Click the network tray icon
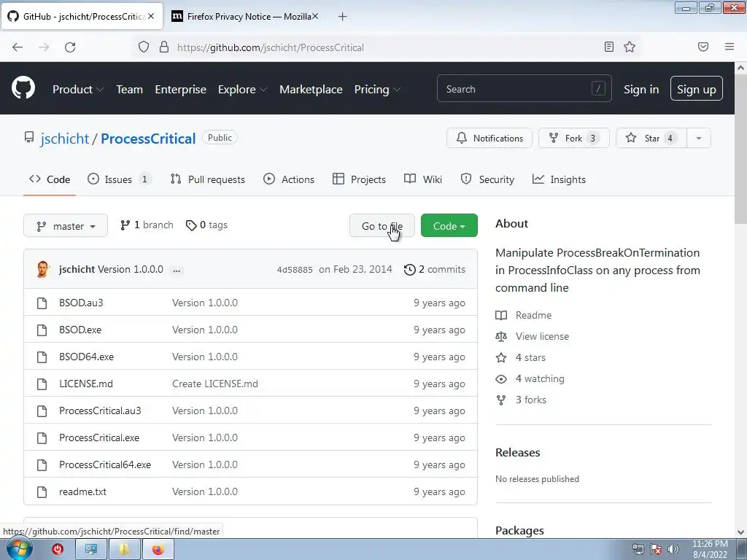747x560 pixels. [x=638, y=549]
